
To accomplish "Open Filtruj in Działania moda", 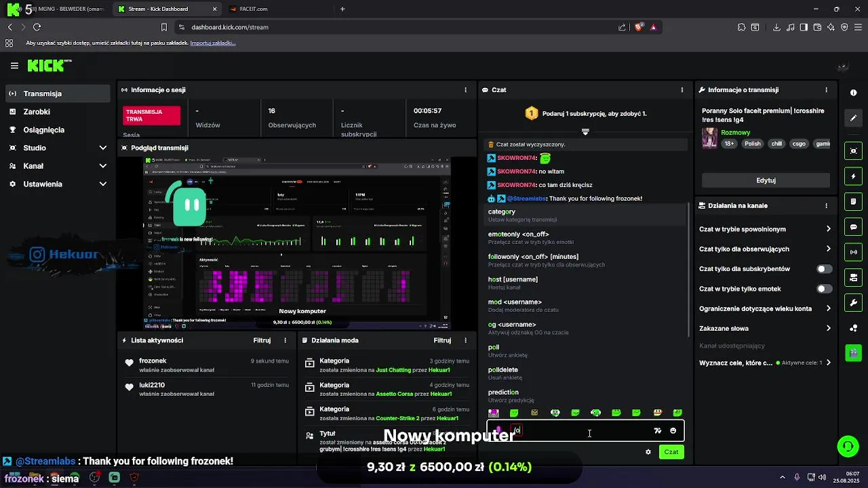I will click(442, 340).
